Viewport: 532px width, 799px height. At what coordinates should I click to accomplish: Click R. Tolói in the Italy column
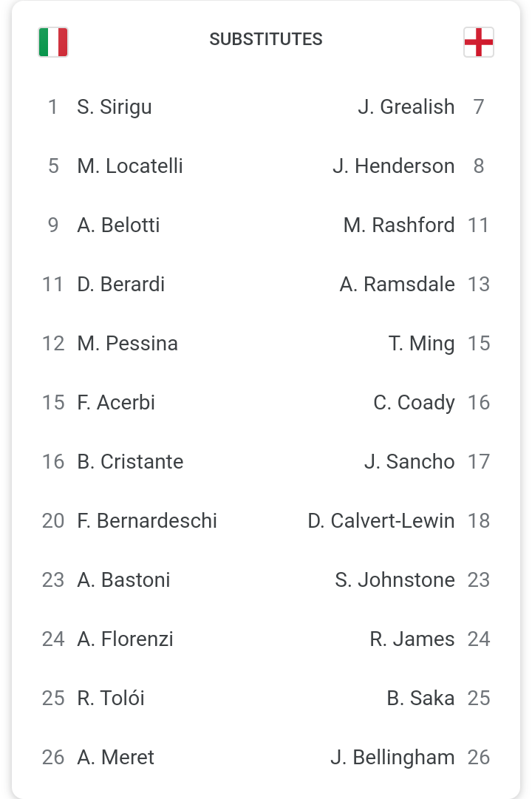tap(111, 698)
